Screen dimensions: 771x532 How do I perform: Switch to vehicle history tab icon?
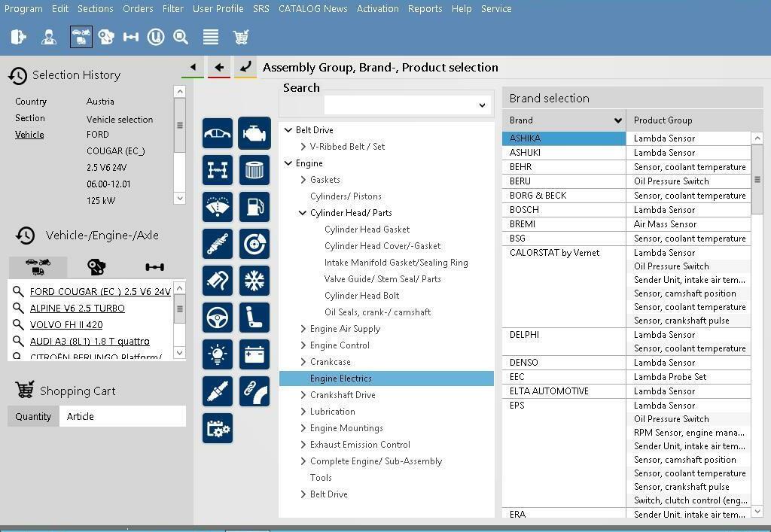point(38,266)
